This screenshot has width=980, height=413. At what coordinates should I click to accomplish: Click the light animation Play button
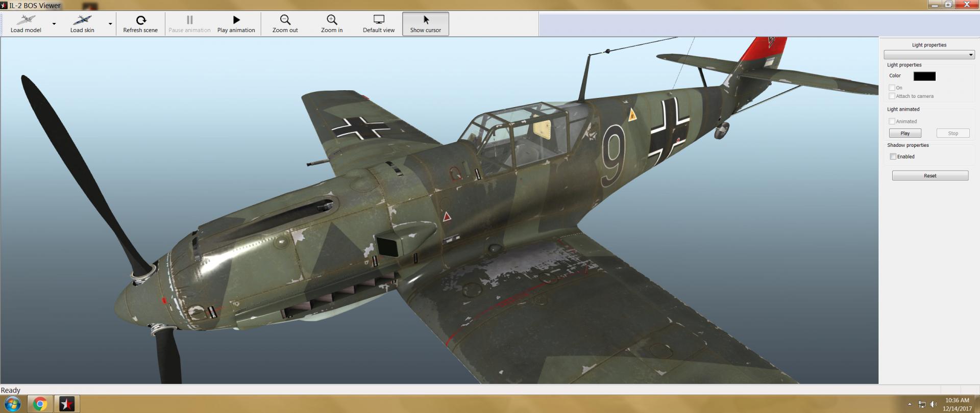click(x=905, y=133)
